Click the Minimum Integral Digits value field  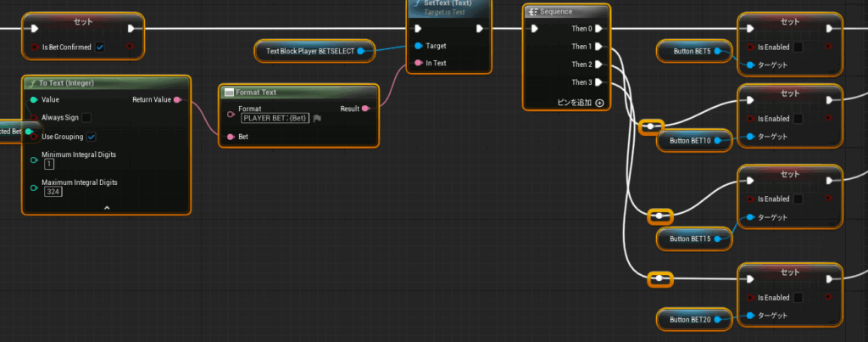click(x=48, y=164)
